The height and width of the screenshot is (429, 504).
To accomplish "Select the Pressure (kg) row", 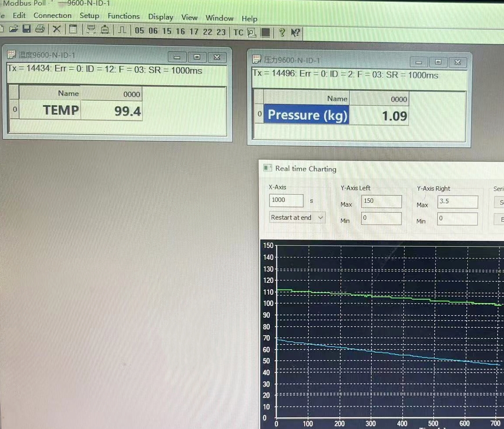I will coord(306,114).
